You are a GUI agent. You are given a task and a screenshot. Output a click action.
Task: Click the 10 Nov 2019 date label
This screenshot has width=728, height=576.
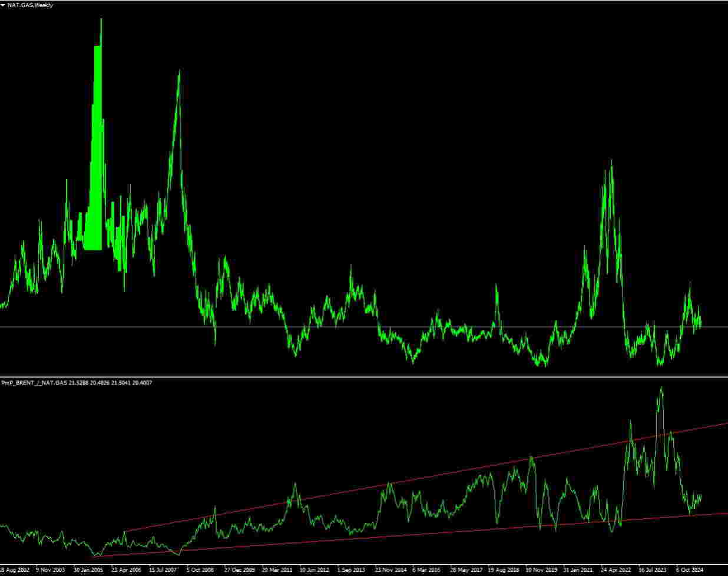click(540, 570)
